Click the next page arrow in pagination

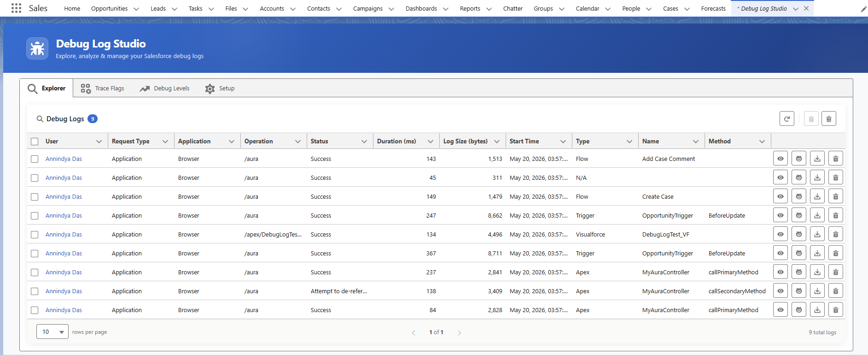tap(459, 332)
